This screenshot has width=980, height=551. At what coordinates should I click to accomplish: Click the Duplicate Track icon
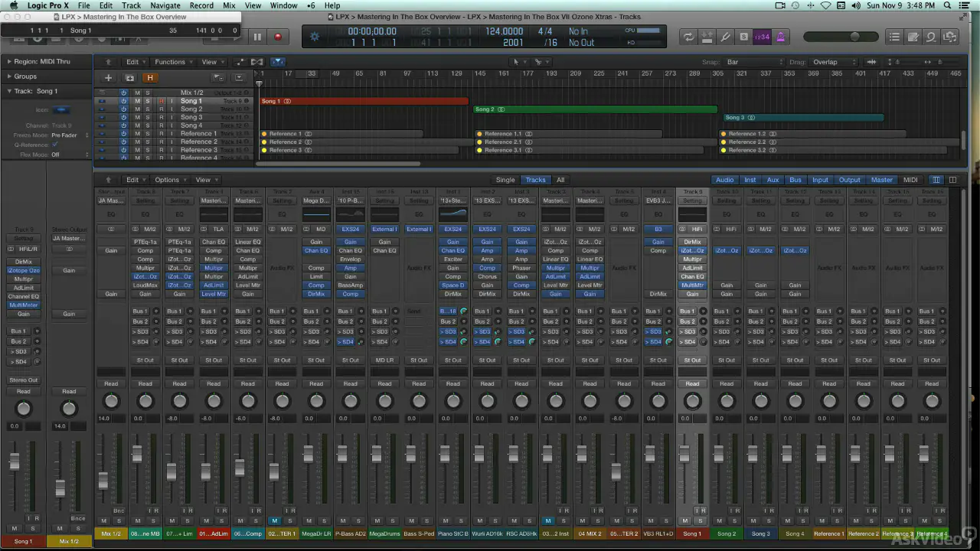tap(129, 77)
